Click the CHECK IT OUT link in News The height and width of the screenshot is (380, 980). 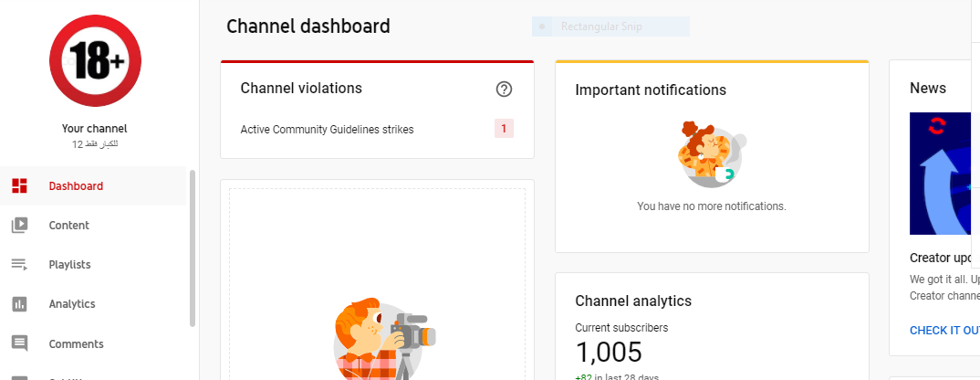click(944, 331)
